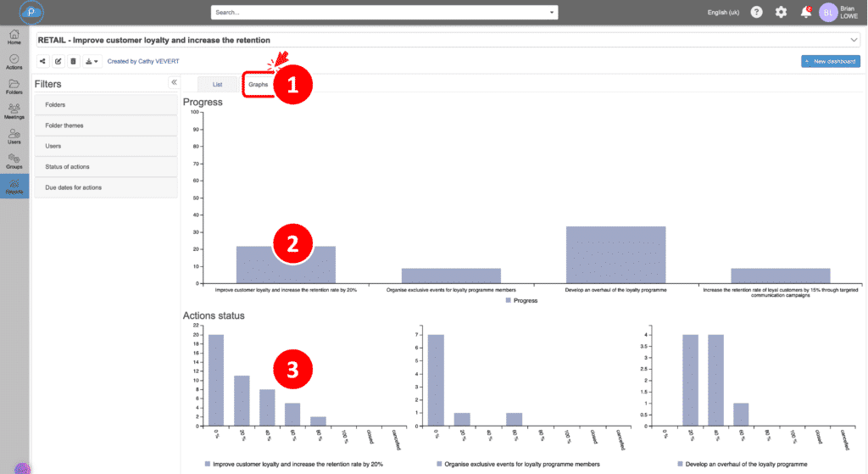Expand the Status of actions filter

click(x=105, y=166)
